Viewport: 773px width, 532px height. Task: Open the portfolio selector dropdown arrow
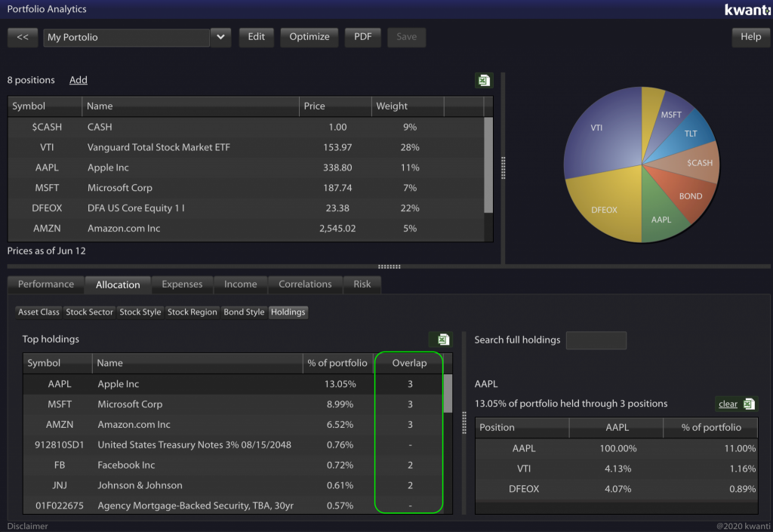point(221,37)
